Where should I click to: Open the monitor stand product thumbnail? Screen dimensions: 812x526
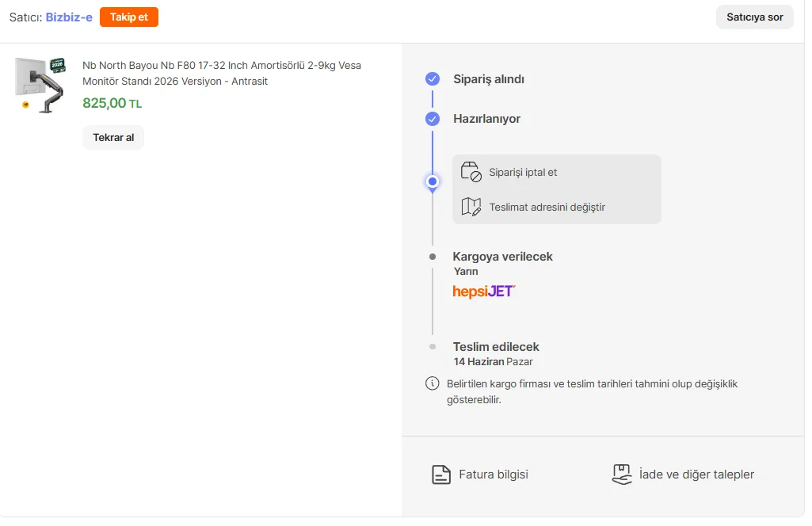pos(40,85)
